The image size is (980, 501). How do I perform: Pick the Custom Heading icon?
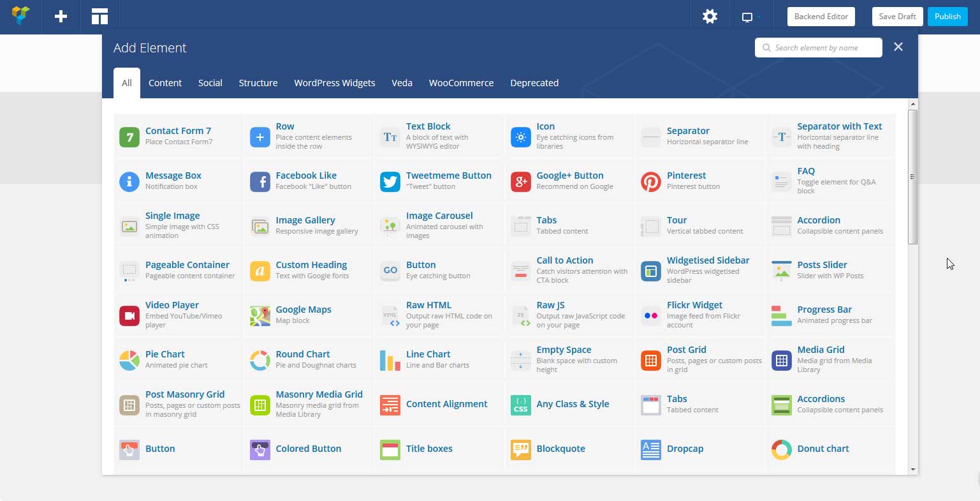260,271
